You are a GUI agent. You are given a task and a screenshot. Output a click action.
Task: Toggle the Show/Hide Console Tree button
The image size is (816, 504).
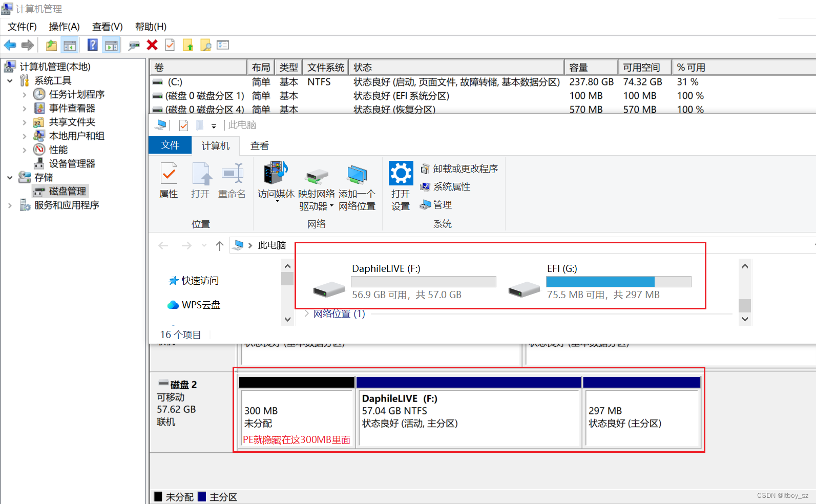[x=70, y=45]
